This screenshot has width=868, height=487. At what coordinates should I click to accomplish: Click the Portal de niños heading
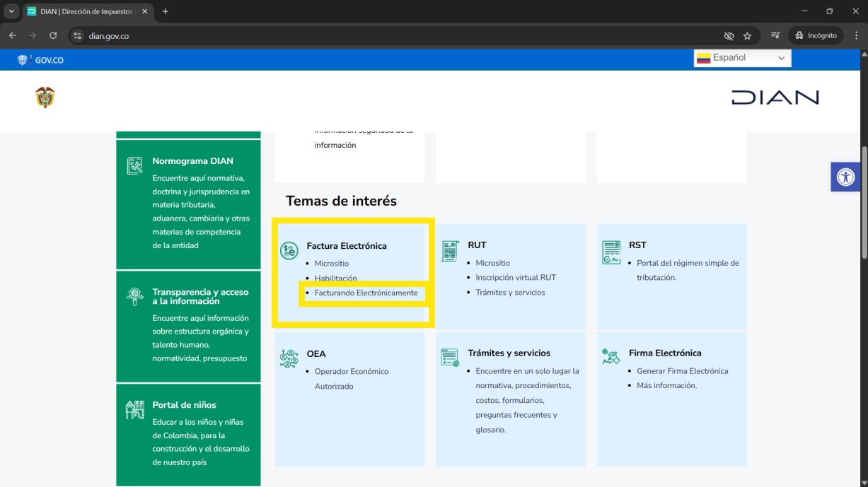point(184,405)
